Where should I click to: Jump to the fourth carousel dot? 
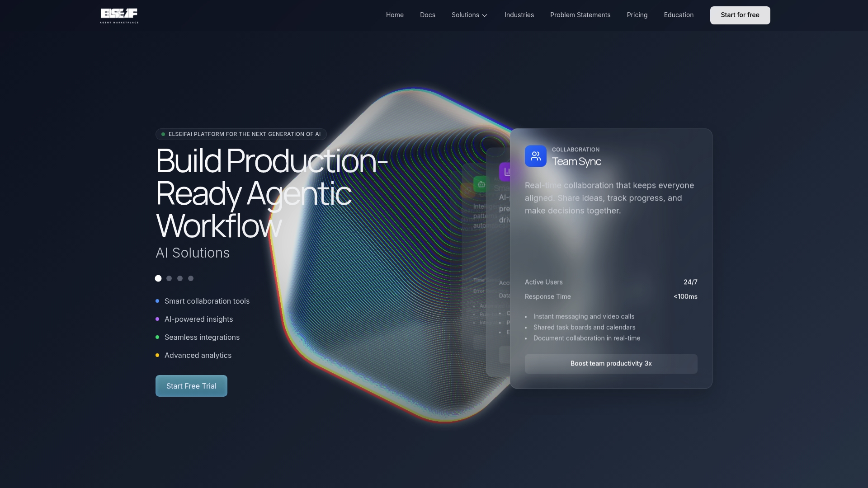(x=191, y=278)
